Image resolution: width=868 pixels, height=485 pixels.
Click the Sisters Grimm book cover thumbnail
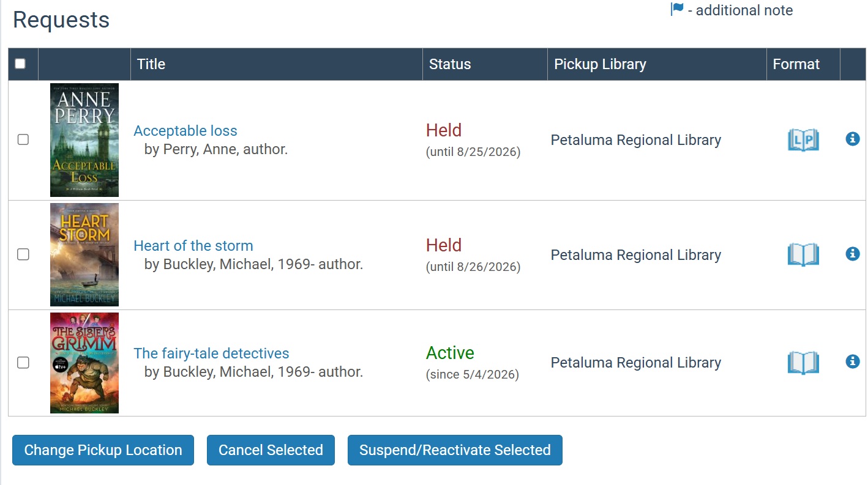click(x=84, y=363)
